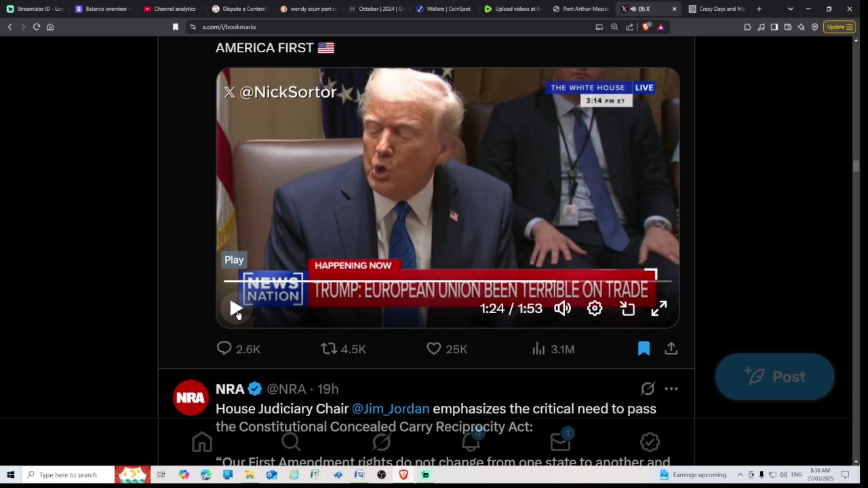Open Brave Shields lion icon
This screenshot has height=488, width=868.
pyautogui.click(x=646, y=26)
